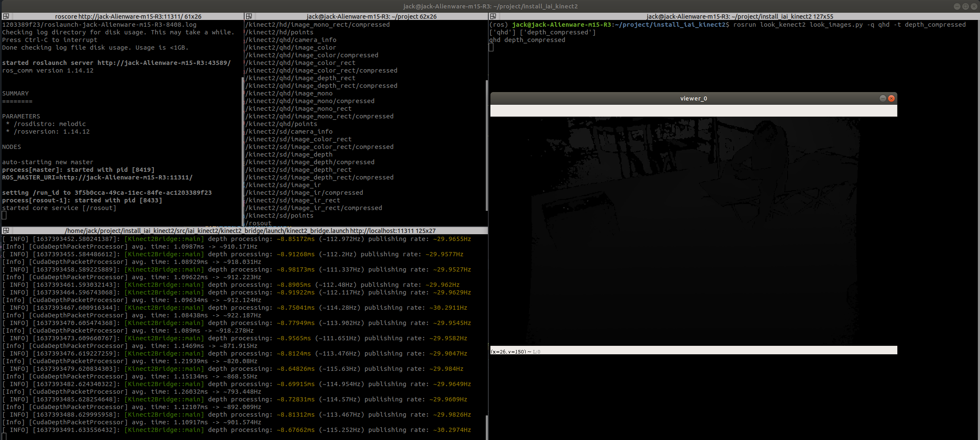980x440 pixels.
Task: Click the log line with timestamp 1637393452.580241387
Action: 237,239
